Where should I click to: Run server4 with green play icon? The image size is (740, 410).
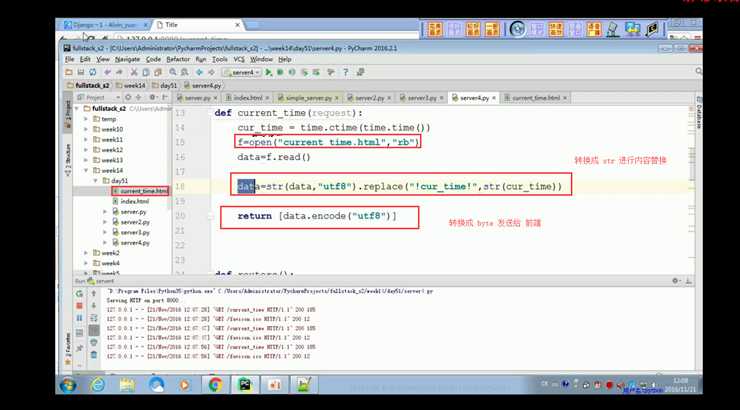click(x=269, y=72)
